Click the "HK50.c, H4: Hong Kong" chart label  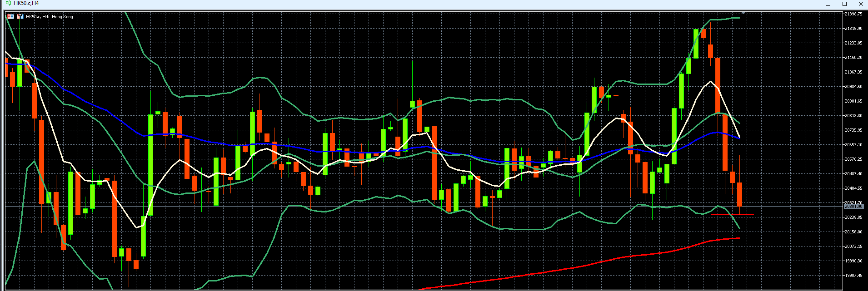(50, 17)
